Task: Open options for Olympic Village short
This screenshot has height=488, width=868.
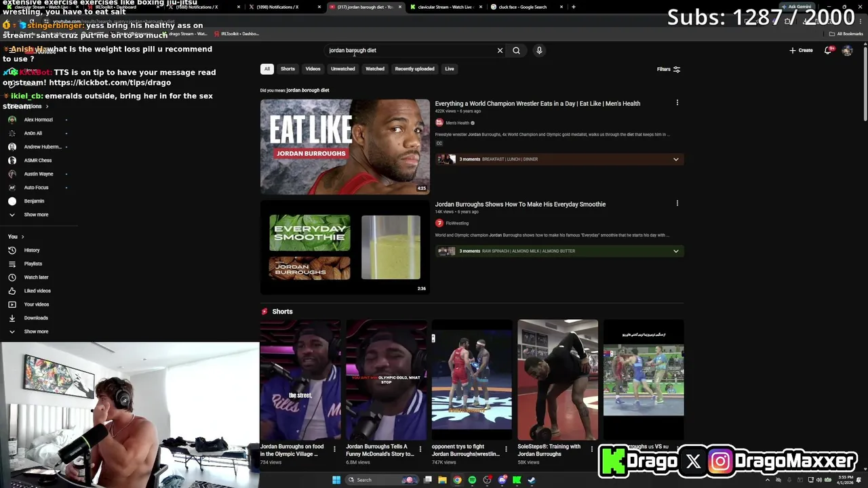Action: (x=334, y=449)
